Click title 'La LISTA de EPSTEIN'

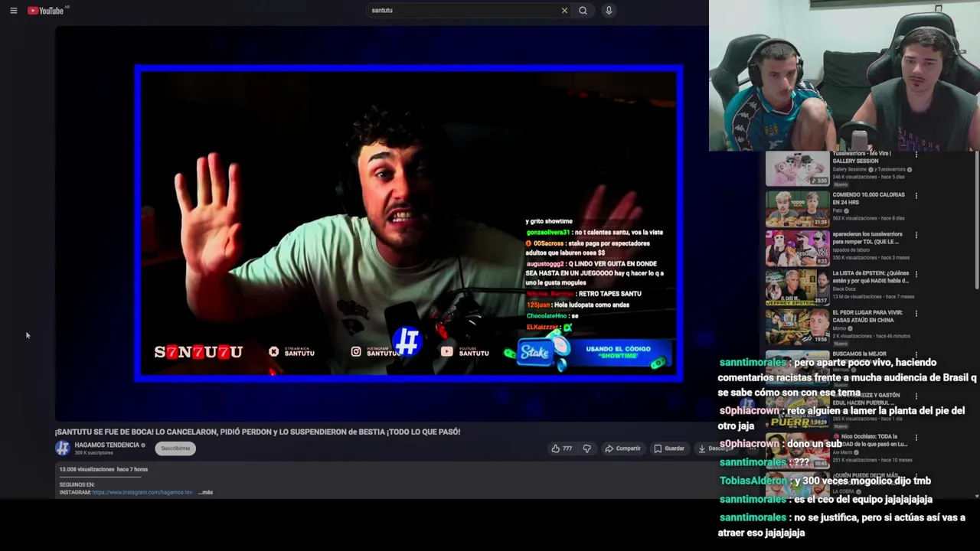(x=871, y=277)
